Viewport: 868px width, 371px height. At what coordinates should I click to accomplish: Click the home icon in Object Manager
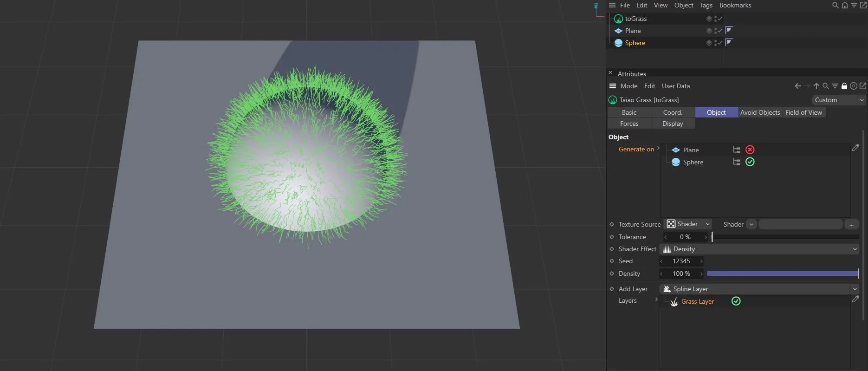845,6
